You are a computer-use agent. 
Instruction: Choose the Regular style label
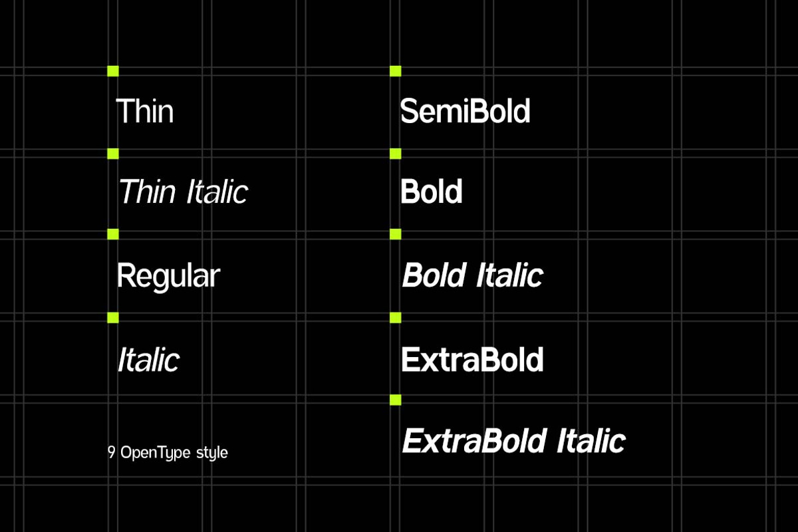point(168,275)
